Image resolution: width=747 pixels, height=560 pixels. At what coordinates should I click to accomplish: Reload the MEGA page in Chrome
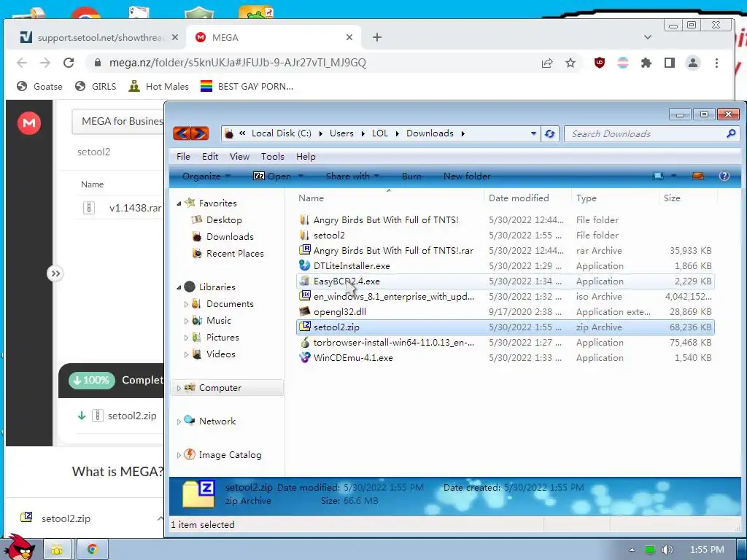(69, 63)
